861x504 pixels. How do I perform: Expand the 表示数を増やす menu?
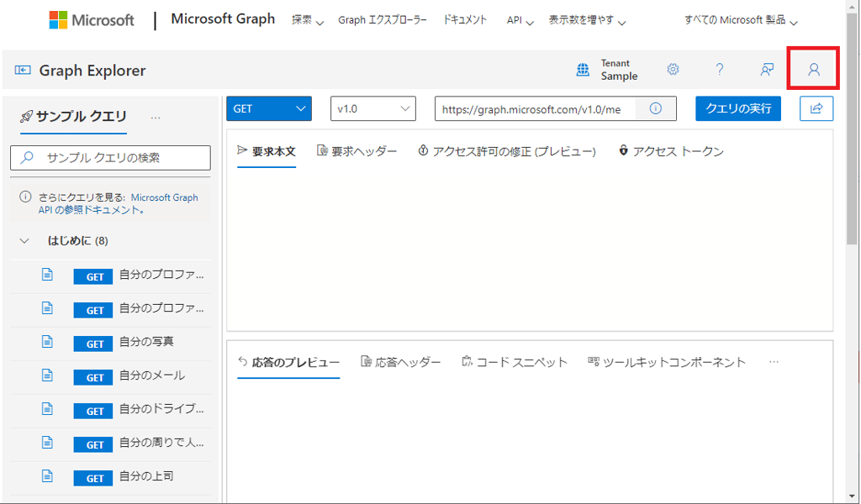587,20
